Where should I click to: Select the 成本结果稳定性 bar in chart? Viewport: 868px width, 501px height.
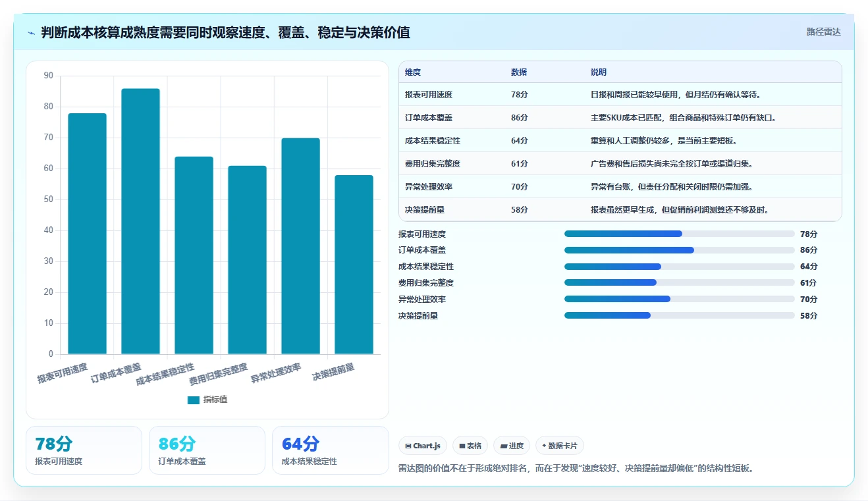point(194,255)
